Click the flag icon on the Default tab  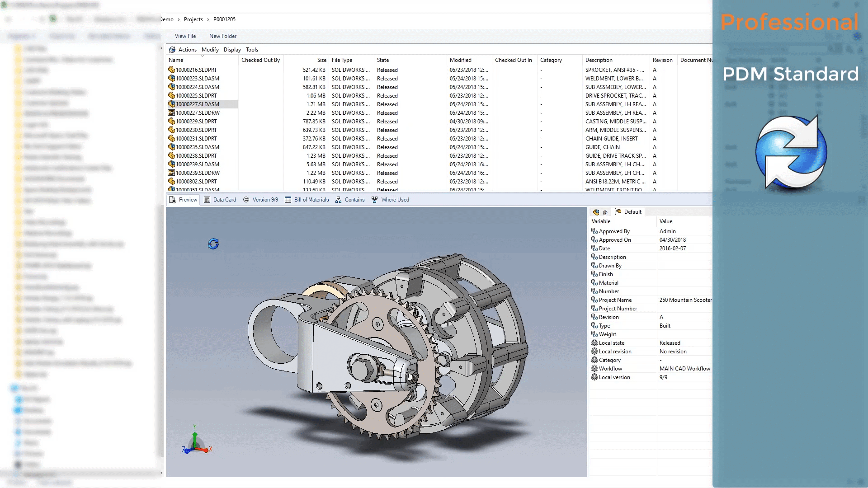[618, 212]
